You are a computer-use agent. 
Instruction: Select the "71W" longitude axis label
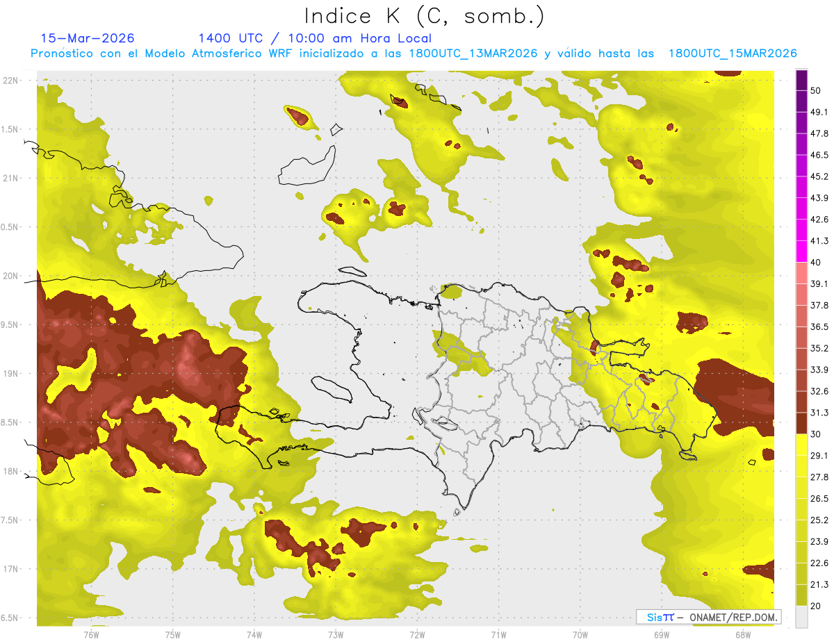coord(498,634)
